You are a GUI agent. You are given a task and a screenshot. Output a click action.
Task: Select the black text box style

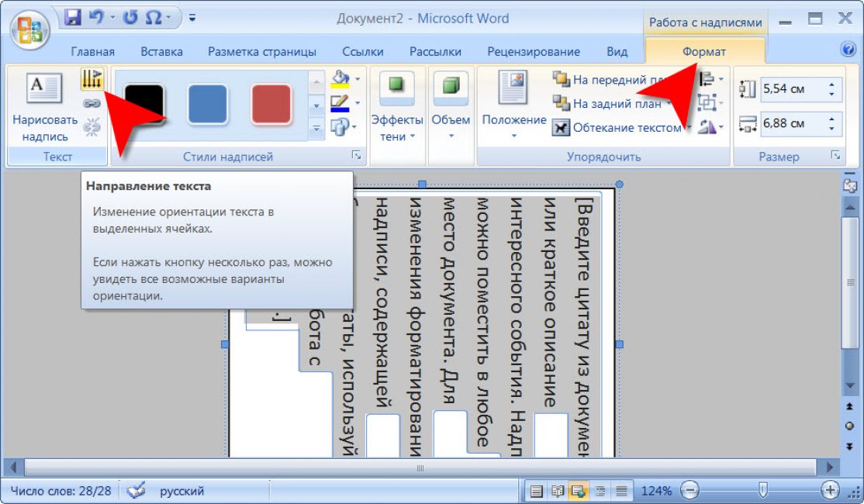tap(143, 104)
